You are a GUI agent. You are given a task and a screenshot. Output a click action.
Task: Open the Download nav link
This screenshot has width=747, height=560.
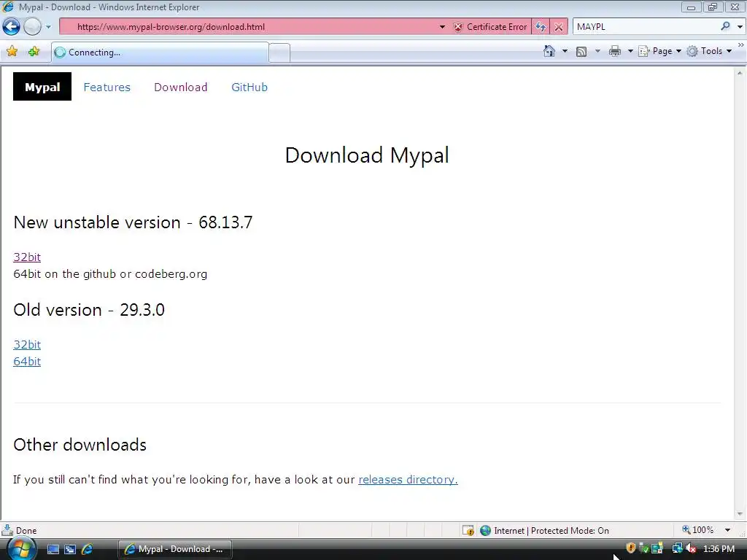[181, 87]
